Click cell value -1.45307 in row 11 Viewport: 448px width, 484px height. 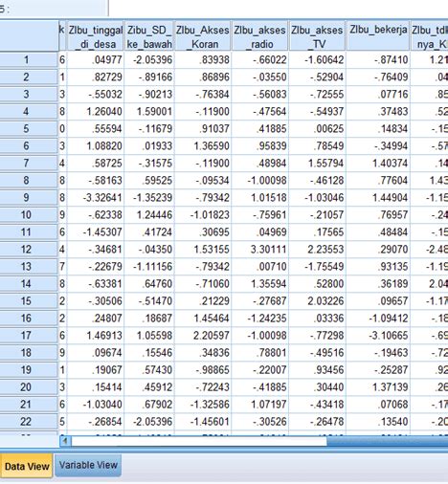tap(96, 232)
